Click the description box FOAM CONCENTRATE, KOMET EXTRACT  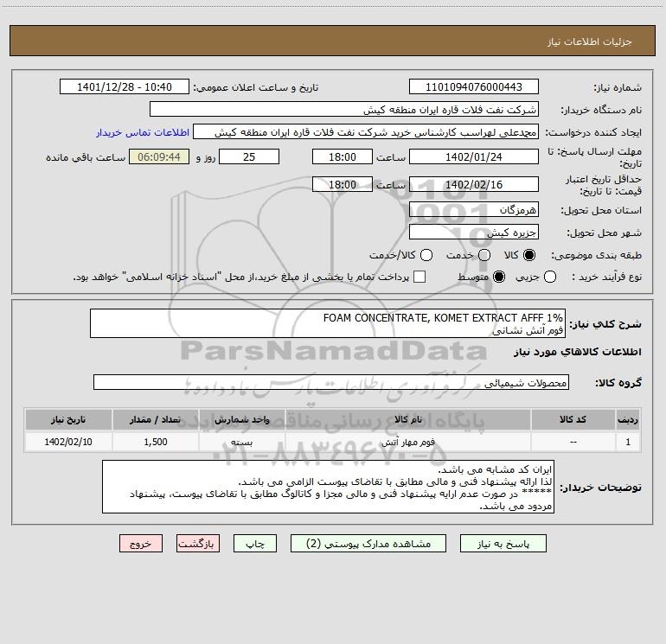pos(328,323)
